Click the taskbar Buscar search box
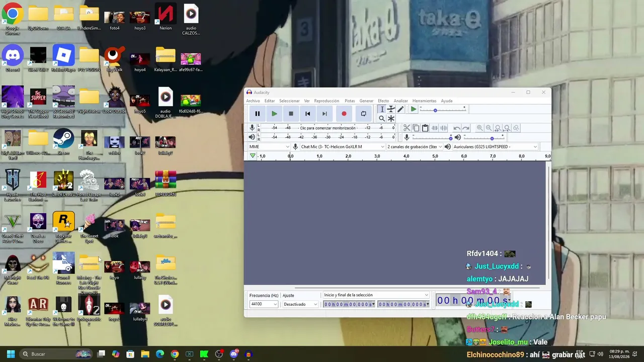This screenshot has width=644, height=362. coord(56,354)
